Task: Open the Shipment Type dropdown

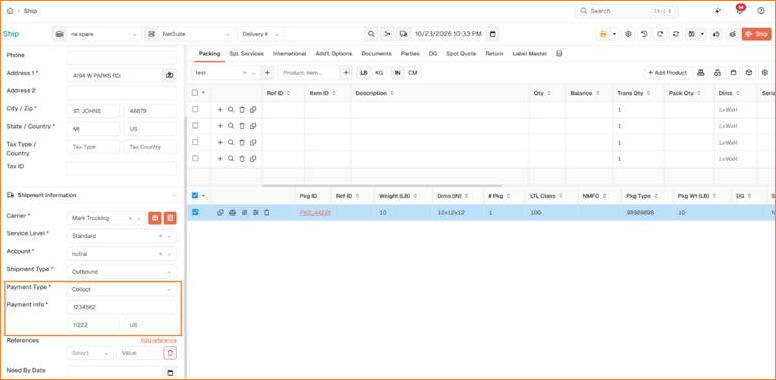Action: [x=121, y=272]
